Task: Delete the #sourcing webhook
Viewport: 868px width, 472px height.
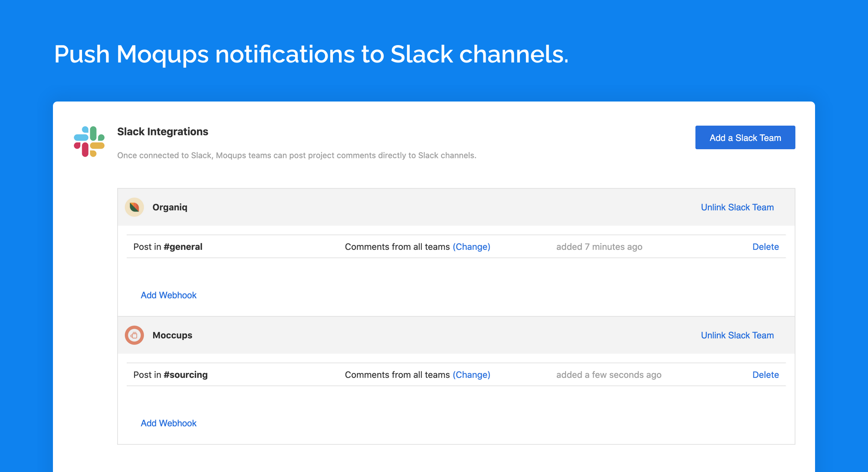Action: pyautogui.click(x=766, y=374)
